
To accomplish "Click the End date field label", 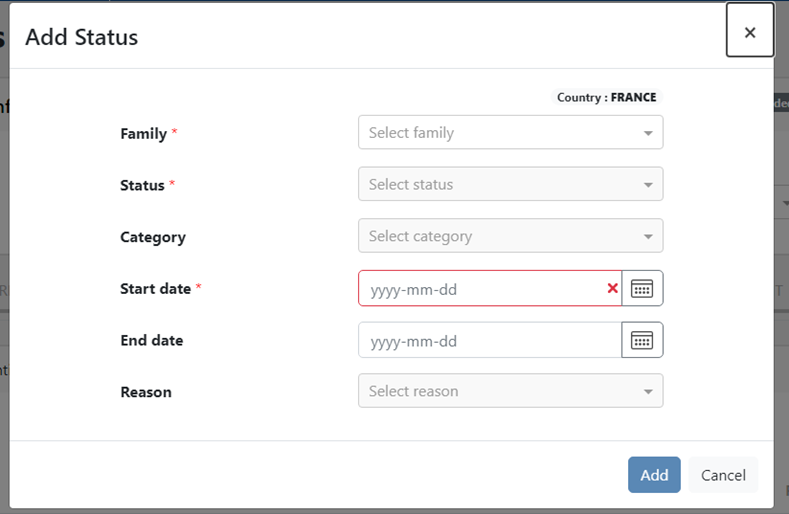I will tap(151, 341).
